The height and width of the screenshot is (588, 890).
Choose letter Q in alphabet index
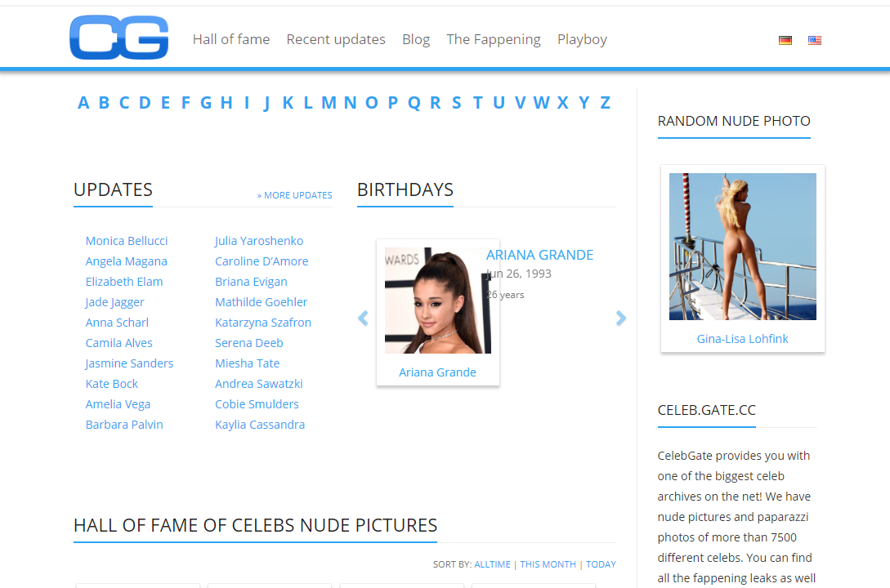[414, 103]
